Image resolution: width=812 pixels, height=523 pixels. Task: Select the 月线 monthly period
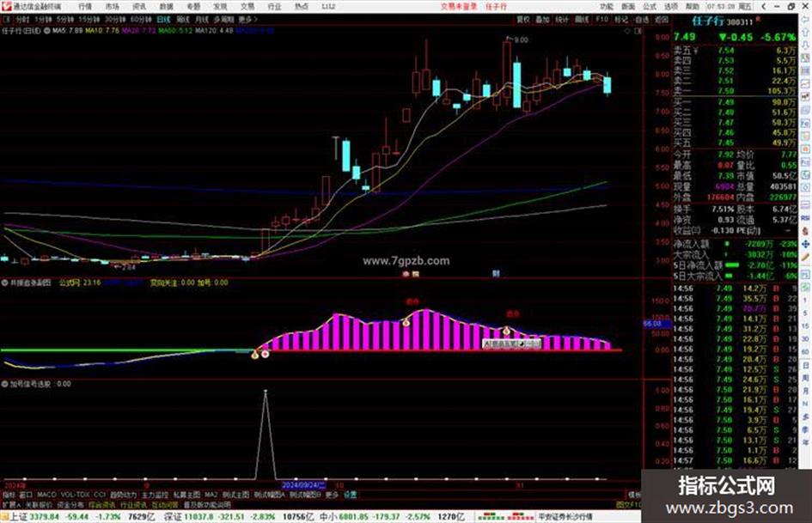pos(201,19)
